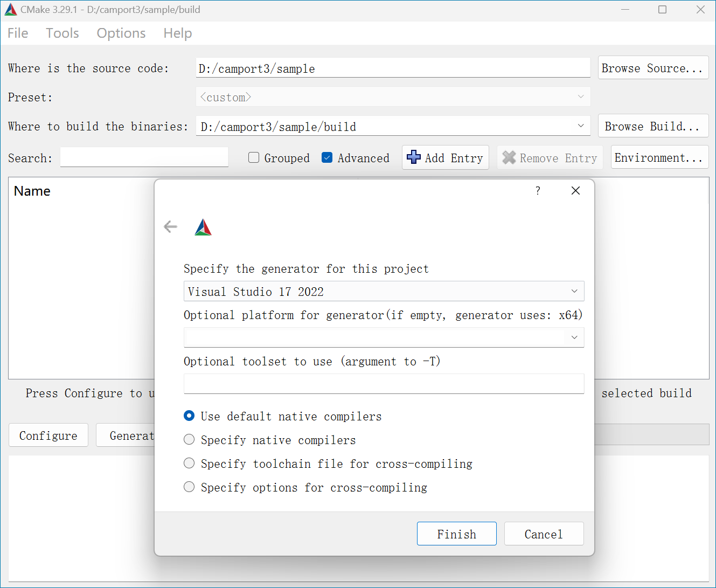Open the Environment settings button

659,157
